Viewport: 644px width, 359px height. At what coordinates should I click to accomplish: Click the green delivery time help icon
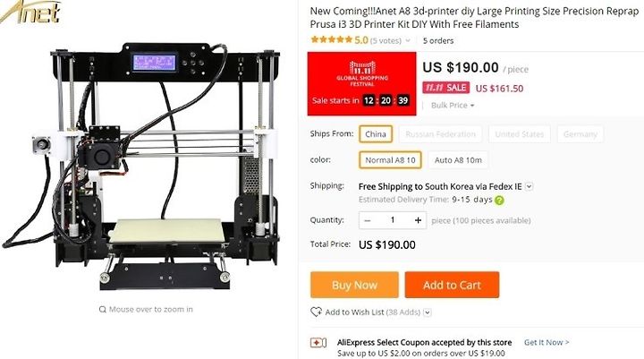point(499,201)
